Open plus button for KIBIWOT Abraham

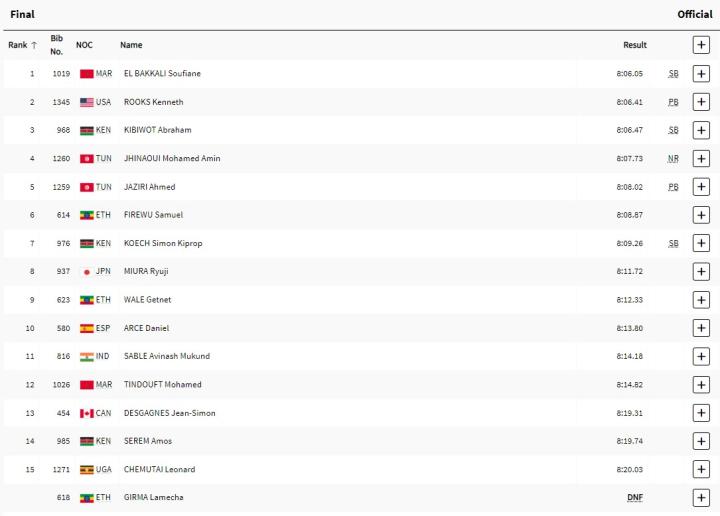pyautogui.click(x=701, y=130)
